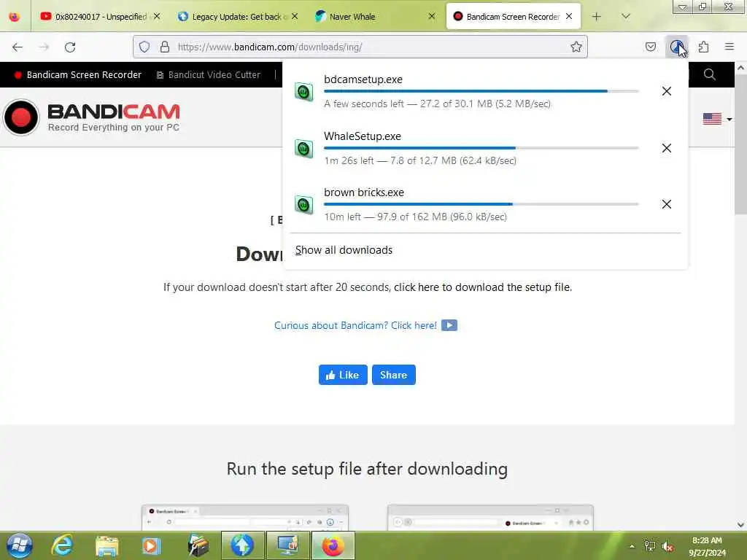The height and width of the screenshot is (560, 747).
Task: Go back to the previous page
Action: point(18,47)
